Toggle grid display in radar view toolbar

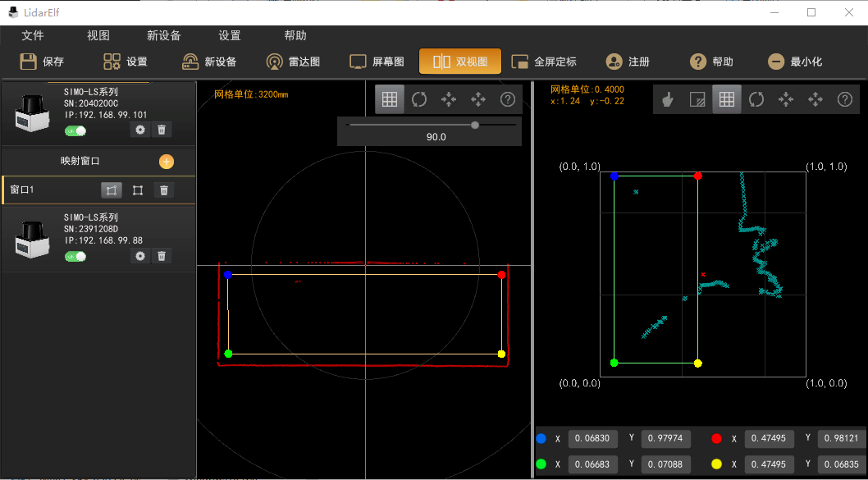pyautogui.click(x=390, y=99)
